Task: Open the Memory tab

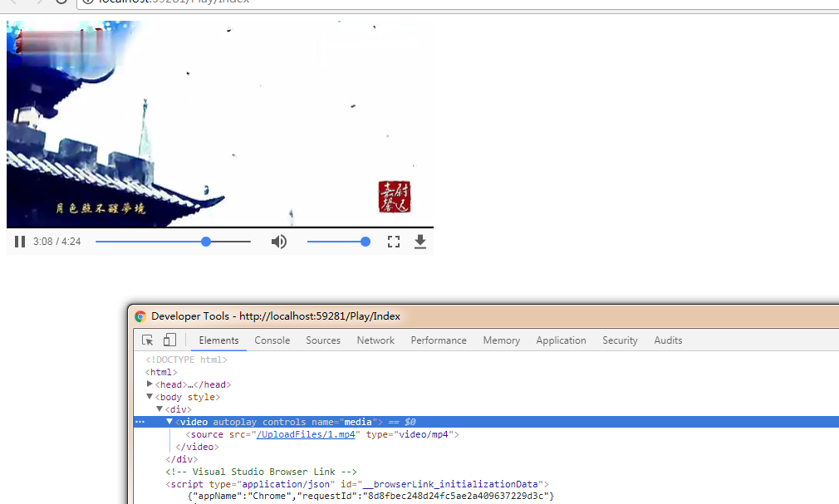Action: click(x=502, y=340)
